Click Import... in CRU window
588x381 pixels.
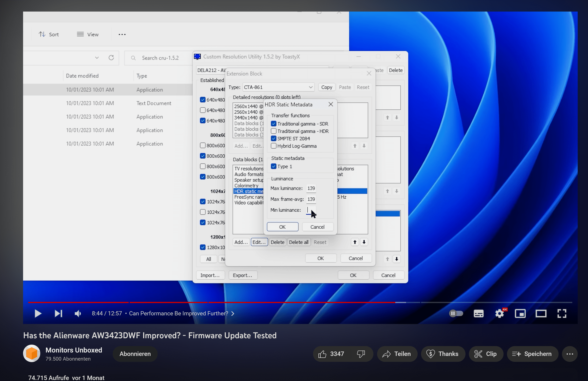[x=210, y=275]
